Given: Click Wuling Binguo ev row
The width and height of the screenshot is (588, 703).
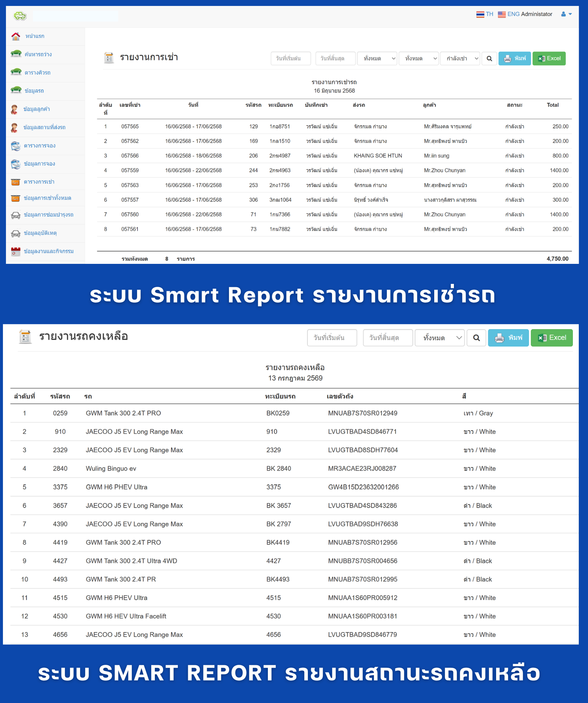Looking at the screenshot, I should (295, 469).
